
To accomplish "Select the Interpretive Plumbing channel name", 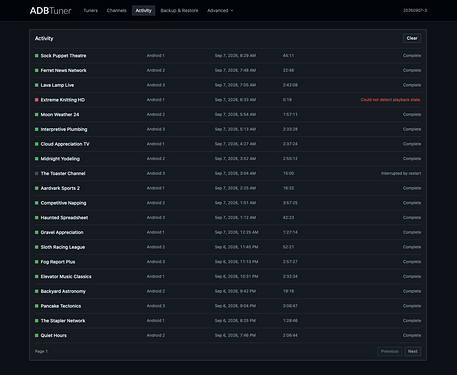I will [x=64, y=129].
